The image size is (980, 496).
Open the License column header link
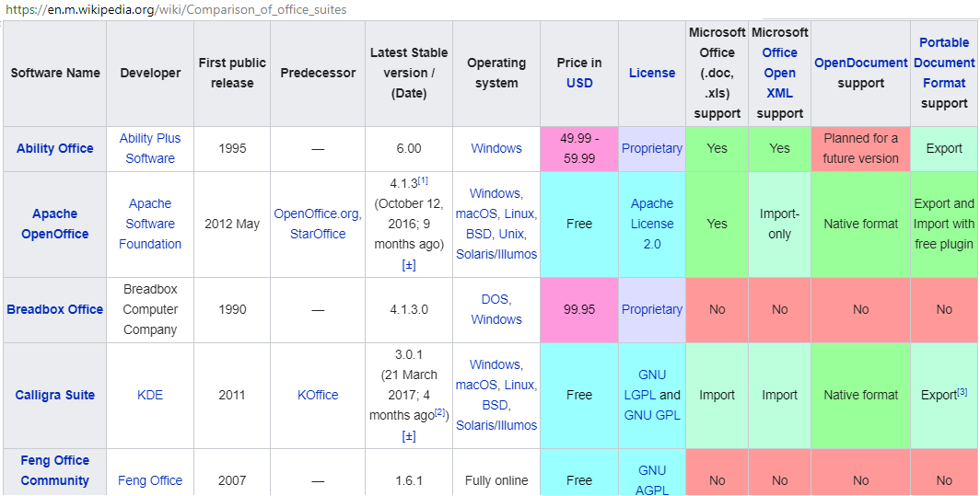[x=652, y=73]
